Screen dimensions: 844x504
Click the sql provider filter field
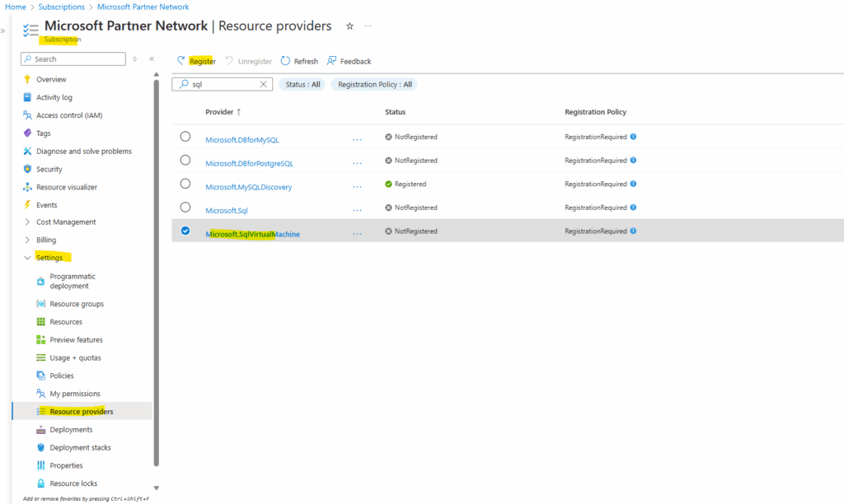[223, 85]
